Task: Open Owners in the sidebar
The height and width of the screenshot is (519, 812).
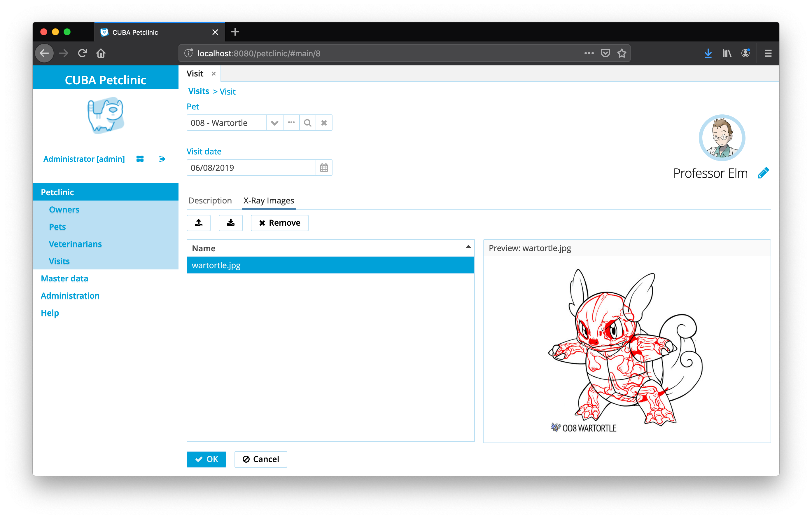Action: tap(64, 210)
